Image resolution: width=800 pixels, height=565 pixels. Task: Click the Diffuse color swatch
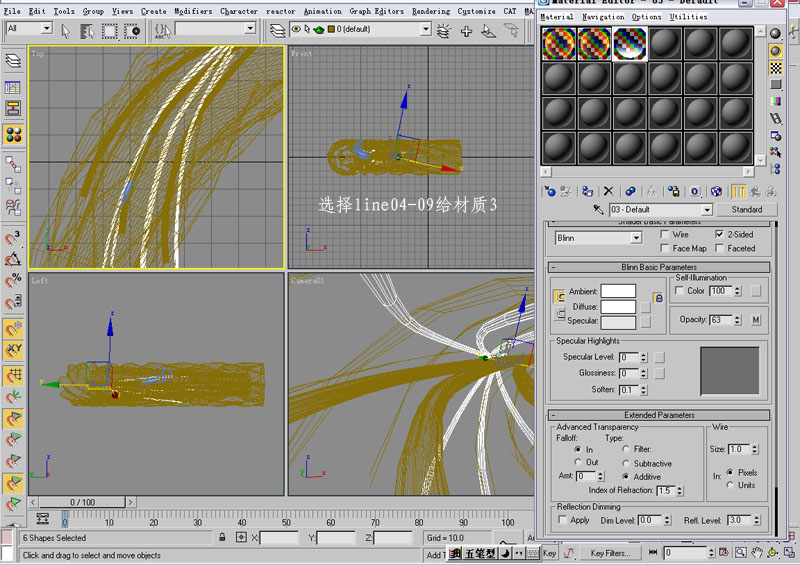coord(618,306)
